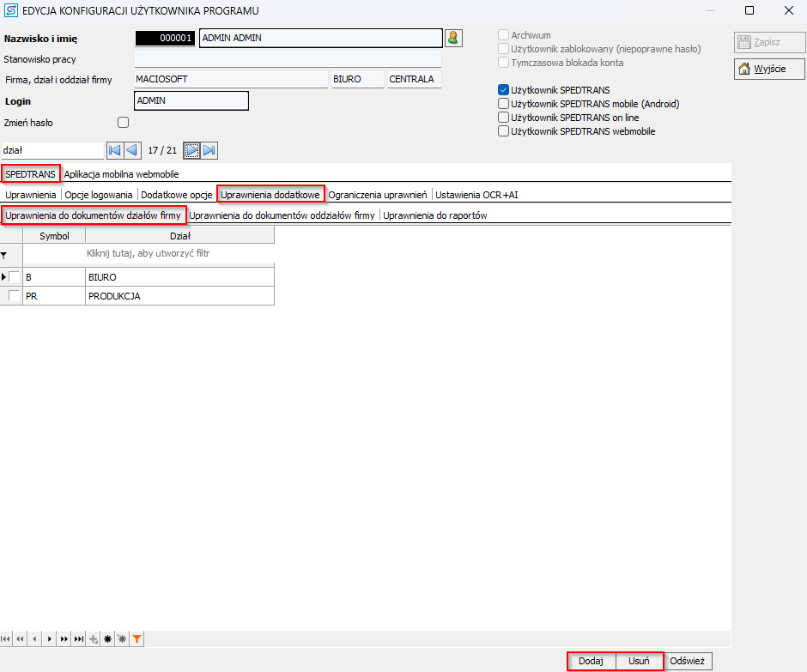Go to last record in grid navigator

79,639
